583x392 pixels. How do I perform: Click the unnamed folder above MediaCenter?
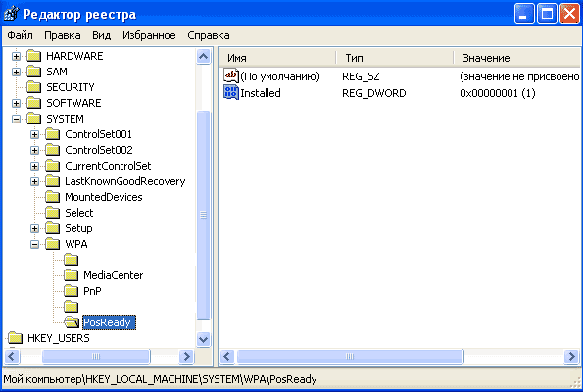click(x=71, y=260)
